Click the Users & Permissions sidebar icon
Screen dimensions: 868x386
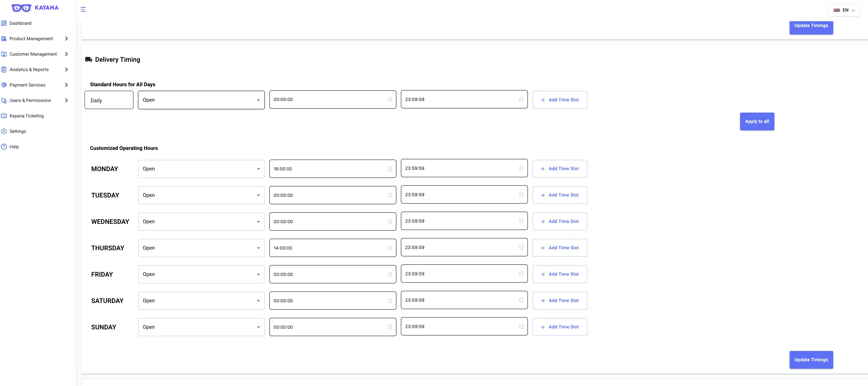click(4, 100)
